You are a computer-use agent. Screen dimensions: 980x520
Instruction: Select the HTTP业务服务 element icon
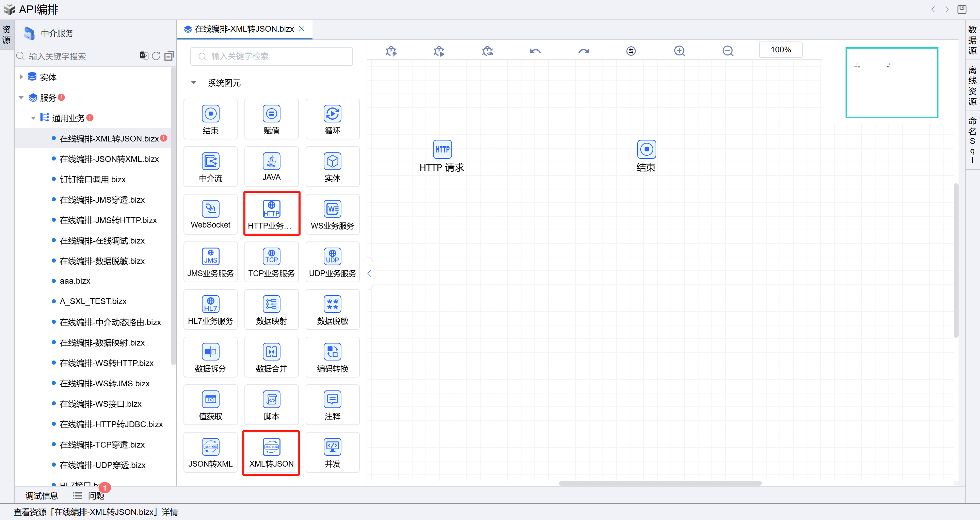click(271, 209)
